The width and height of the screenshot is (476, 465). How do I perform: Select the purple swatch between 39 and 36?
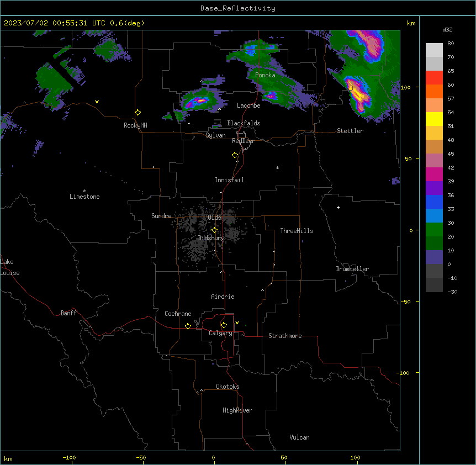pyautogui.click(x=434, y=188)
